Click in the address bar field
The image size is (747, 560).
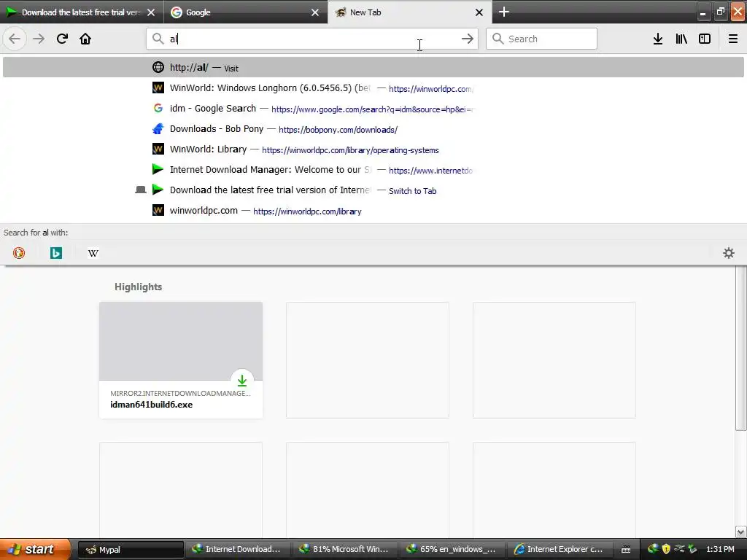pos(312,39)
